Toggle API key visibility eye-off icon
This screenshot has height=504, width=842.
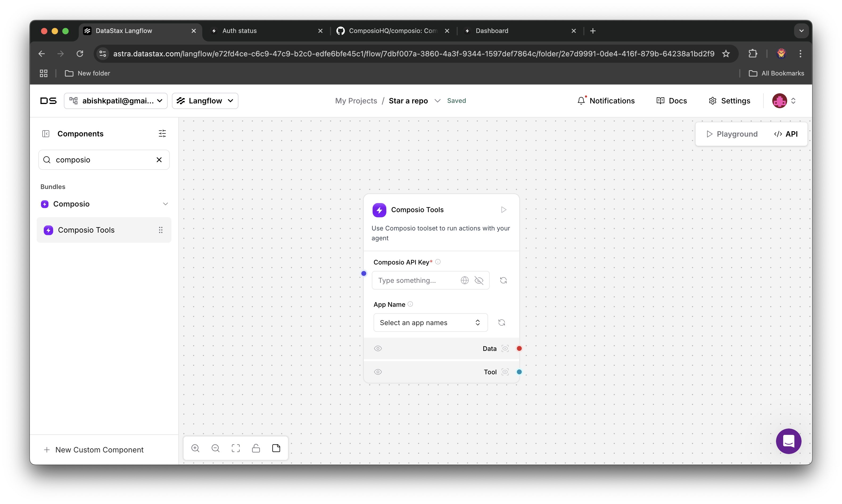point(479,280)
